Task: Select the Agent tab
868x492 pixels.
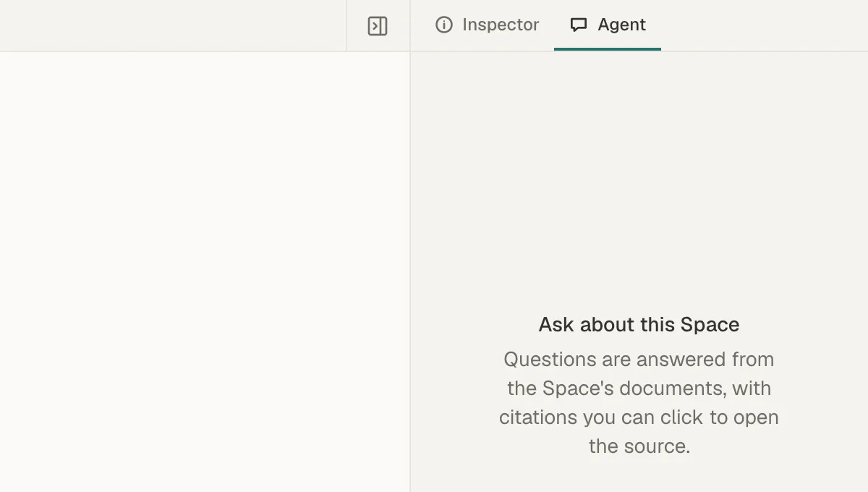Action: tap(608, 25)
